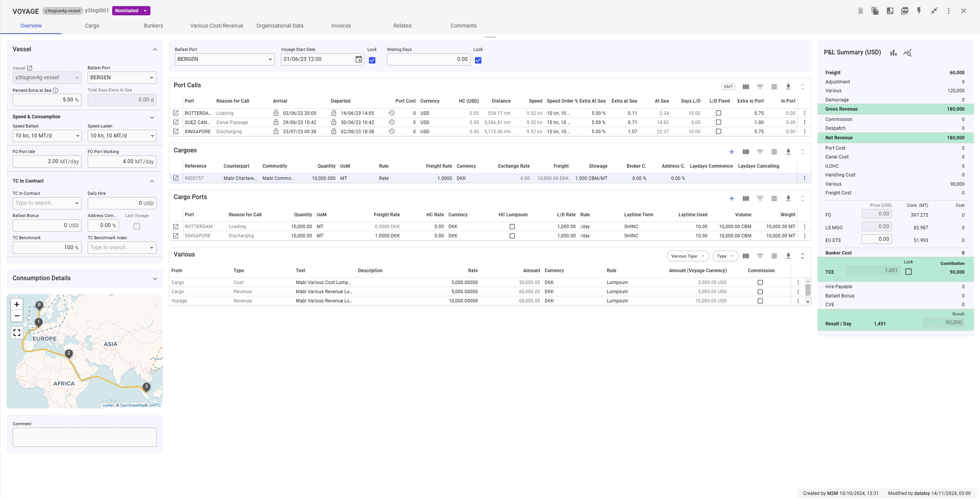Expand the Consumption Details section
The image size is (980, 498).
tap(155, 279)
